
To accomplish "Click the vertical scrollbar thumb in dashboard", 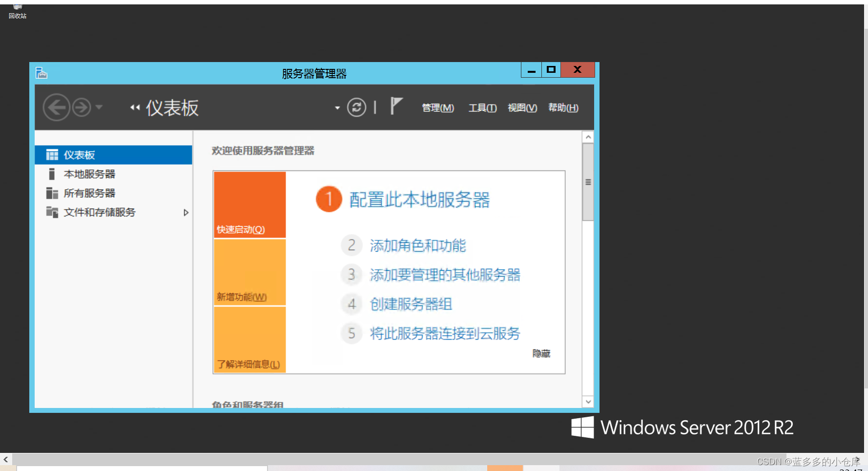I will [588, 182].
